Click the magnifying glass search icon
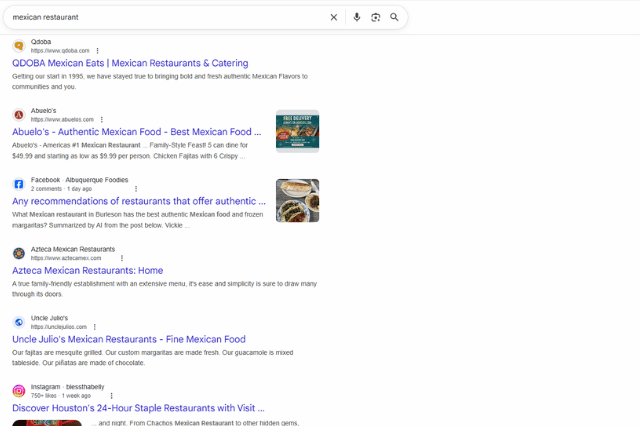Image resolution: width=640 pixels, height=426 pixels. 394,17
